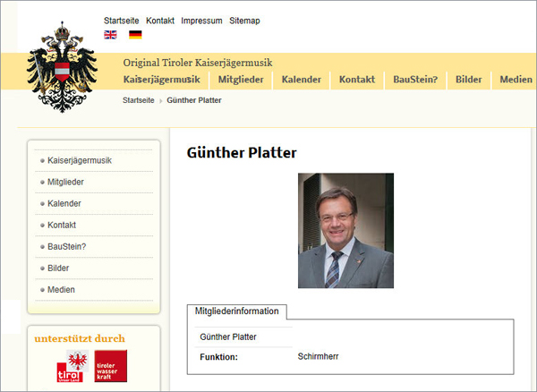Open the Kontakt link in top header

pyautogui.click(x=160, y=21)
